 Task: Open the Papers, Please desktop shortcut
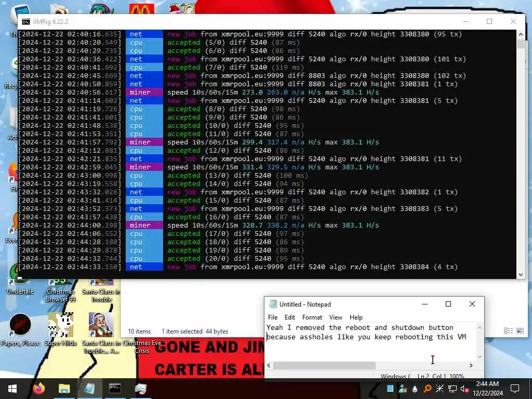(20, 329)
